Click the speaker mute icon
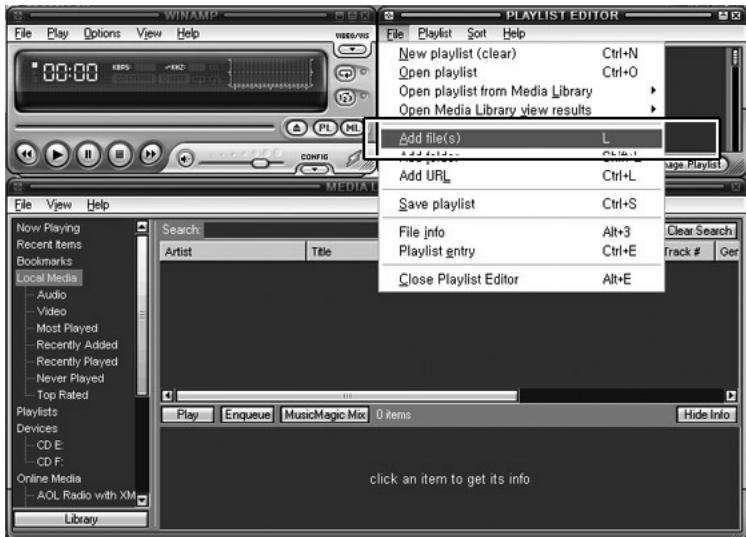The height and width of the screenshot is (537, 746). tap(186, 158)
